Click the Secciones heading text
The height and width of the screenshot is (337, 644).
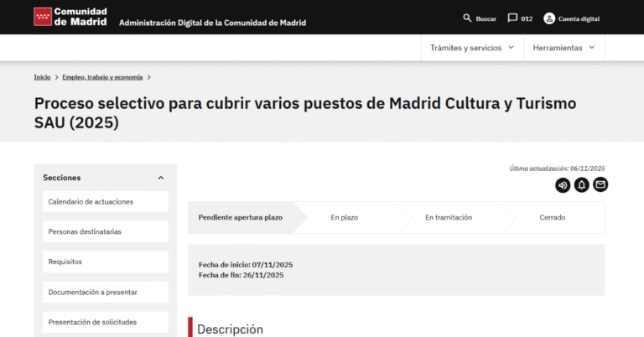(61, 178)
